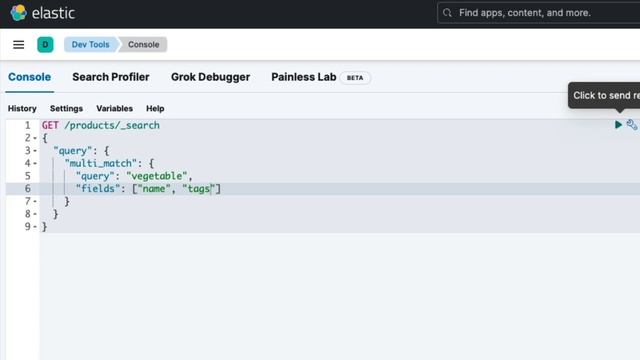The image size is (640, 360).
Task: Open console Help
Action: click(x=155, y=109)
